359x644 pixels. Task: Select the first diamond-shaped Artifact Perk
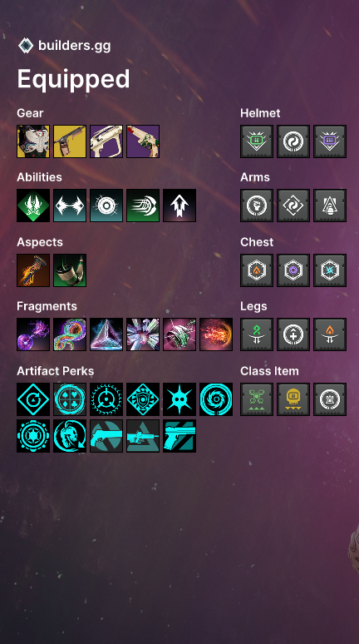click(x=33, y=399)
